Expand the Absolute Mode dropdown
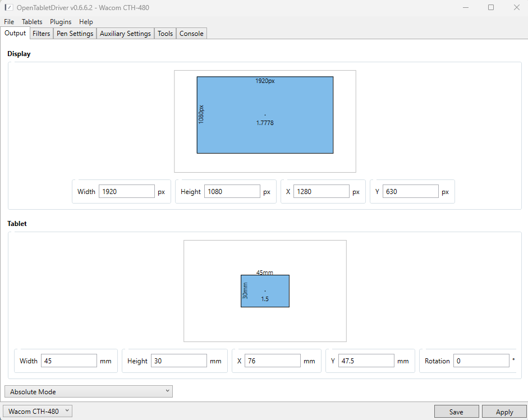 tap(88, 391)
